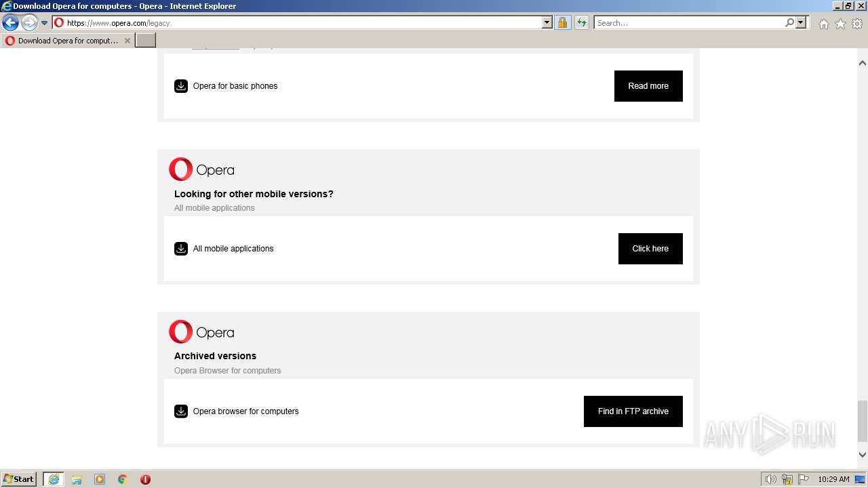The width and height of the screenshot is (868, 488).
Task: Focus the Search box field
Action: tap(689, 22)
